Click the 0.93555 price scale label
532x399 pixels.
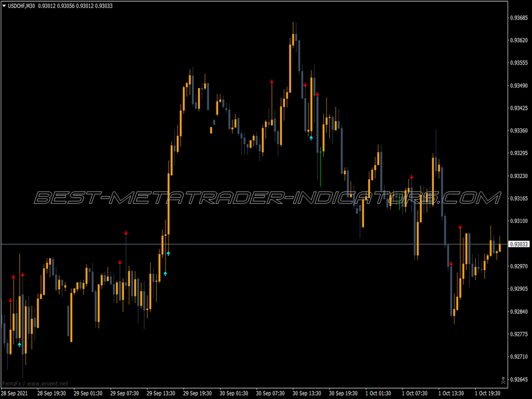coord(519,63)
